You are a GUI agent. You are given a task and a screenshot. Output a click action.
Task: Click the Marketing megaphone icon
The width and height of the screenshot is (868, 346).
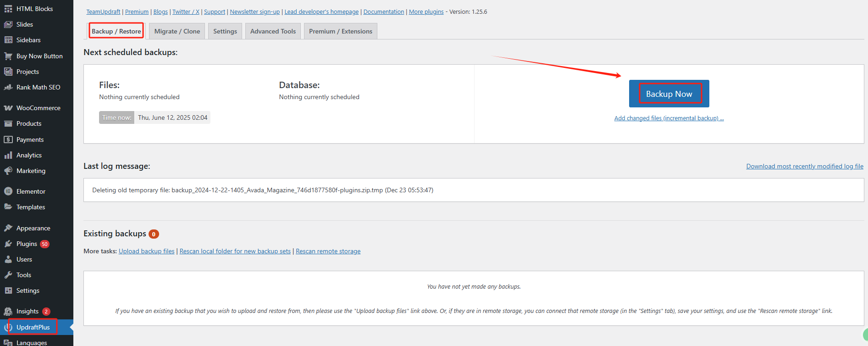8,171
